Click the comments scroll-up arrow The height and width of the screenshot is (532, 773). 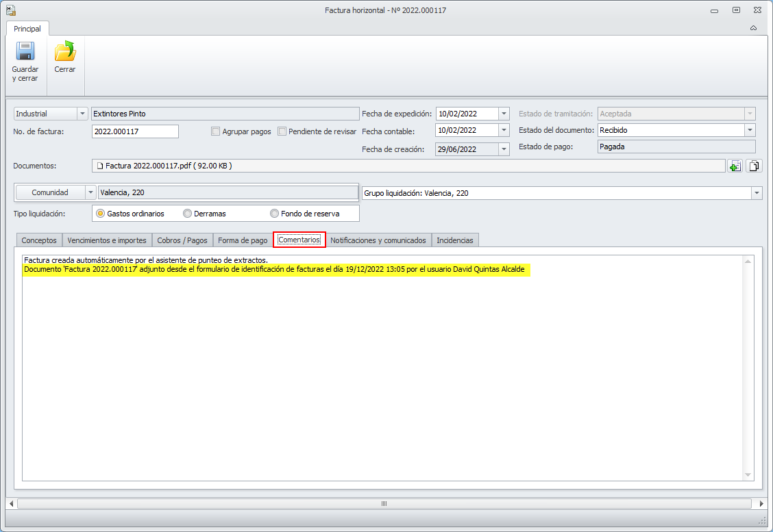pyautogui.click(x=748, y=261)
